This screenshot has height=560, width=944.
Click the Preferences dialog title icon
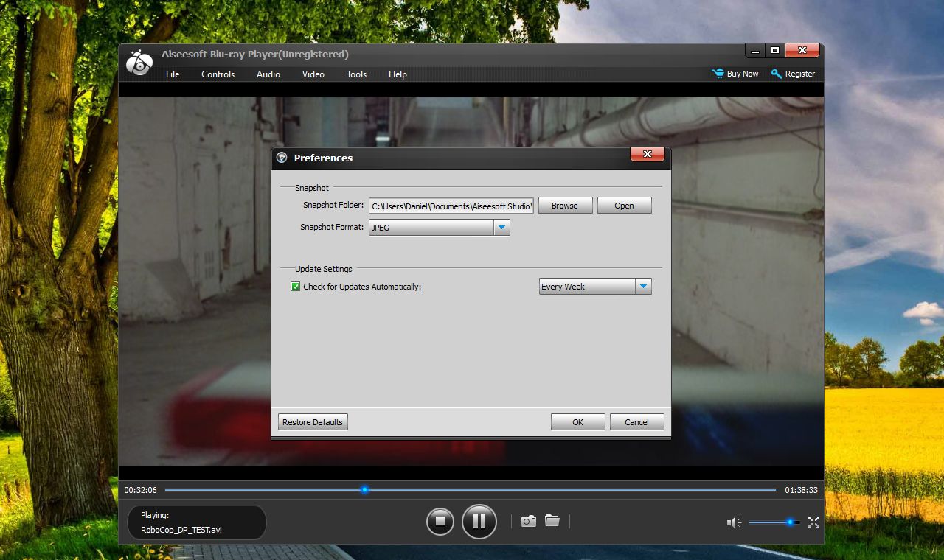click(282, 158)
